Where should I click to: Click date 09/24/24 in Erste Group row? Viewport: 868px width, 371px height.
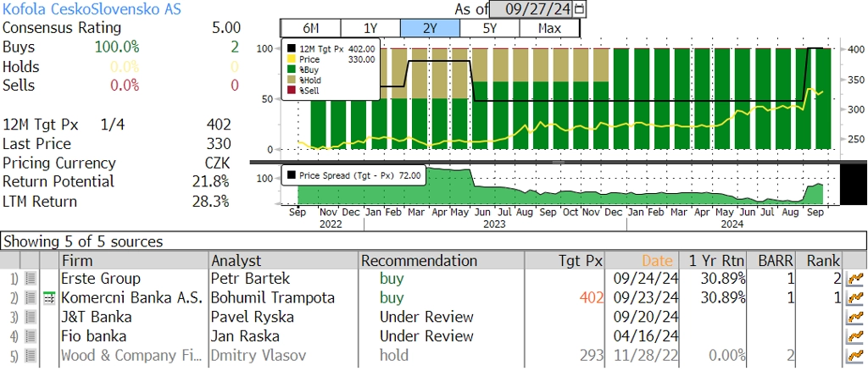tap(646, 279)
